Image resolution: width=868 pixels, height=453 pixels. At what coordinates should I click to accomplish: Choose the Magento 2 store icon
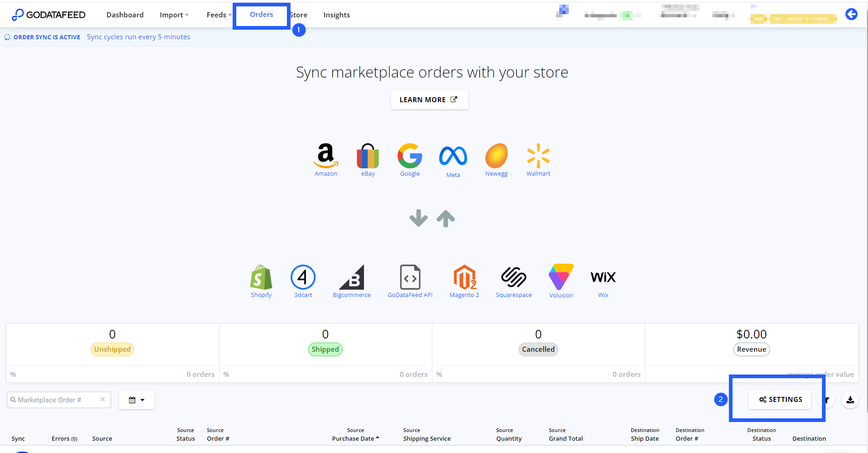(x=464, y=277)
